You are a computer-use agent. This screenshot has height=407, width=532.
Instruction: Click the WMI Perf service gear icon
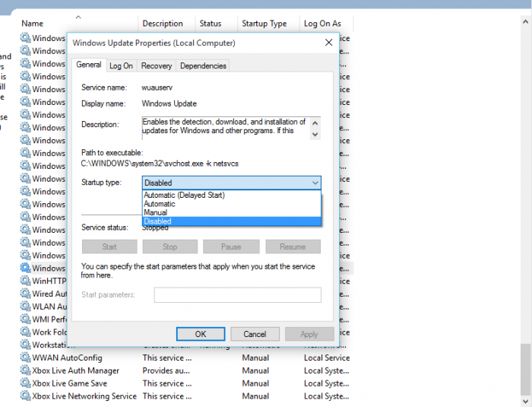tap(25, 319)
